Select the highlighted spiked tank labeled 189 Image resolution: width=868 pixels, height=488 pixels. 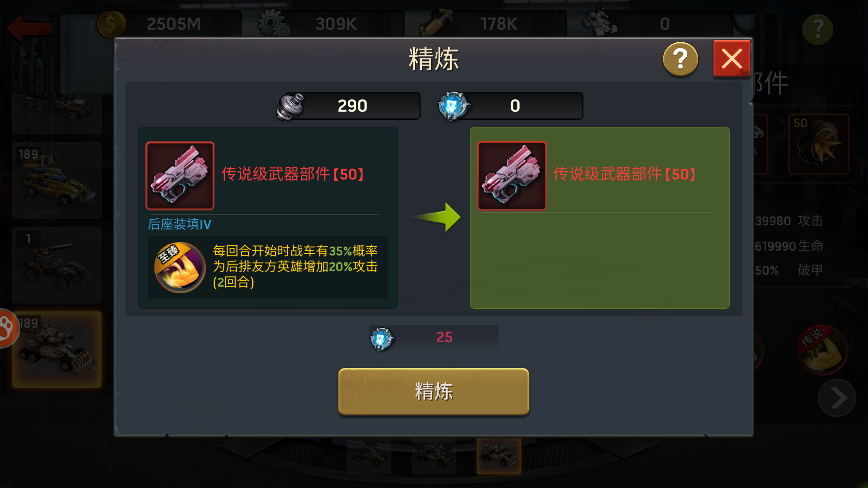(x=57, y=349)
